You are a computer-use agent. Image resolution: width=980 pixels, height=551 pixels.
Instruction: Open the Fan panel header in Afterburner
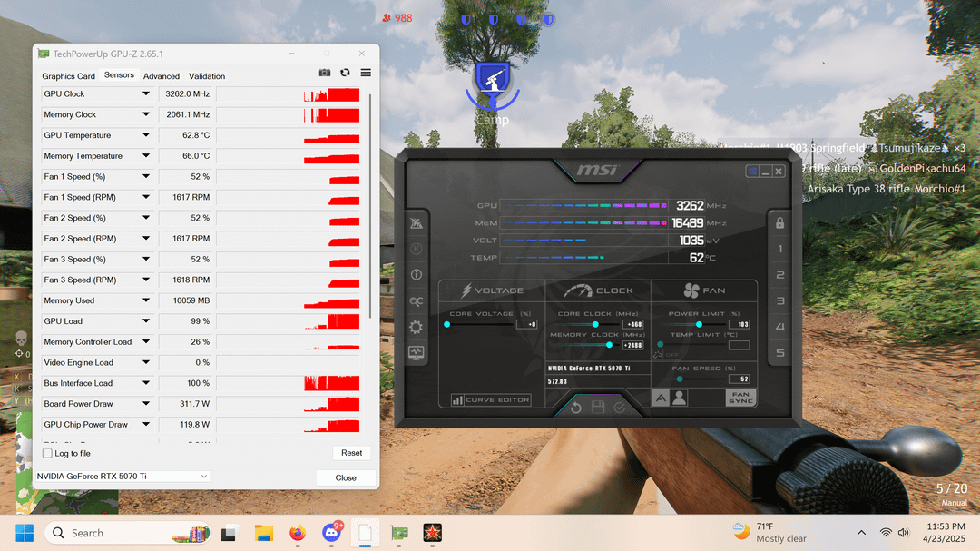coord(704,290)
